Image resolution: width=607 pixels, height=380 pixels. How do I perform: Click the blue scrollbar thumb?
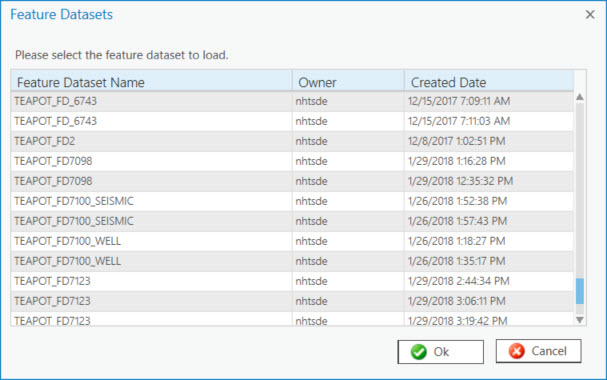[580, 291]
